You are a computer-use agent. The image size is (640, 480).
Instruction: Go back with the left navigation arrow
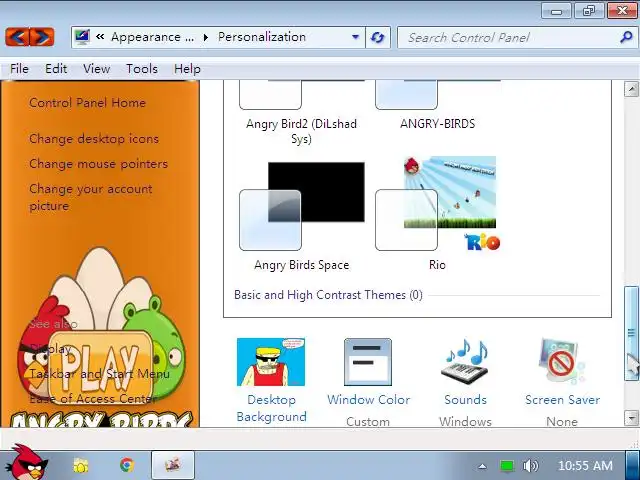(x=17, y=37)
